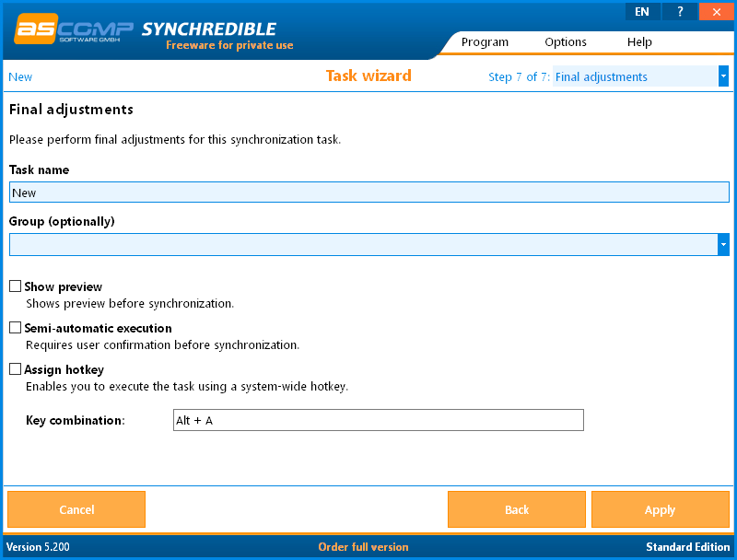
Task: Open the Program menu
Action: (x=485, y=42)
